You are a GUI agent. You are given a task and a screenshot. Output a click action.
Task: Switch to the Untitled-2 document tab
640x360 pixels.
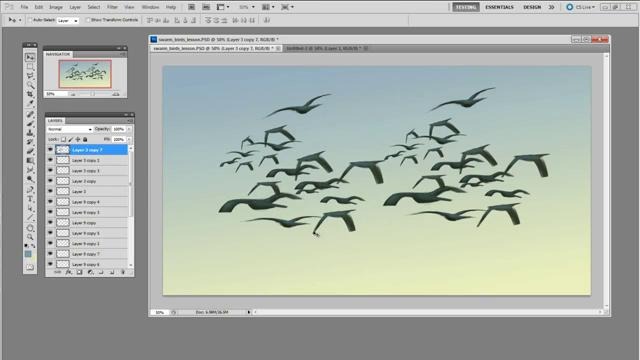point(325,48)
